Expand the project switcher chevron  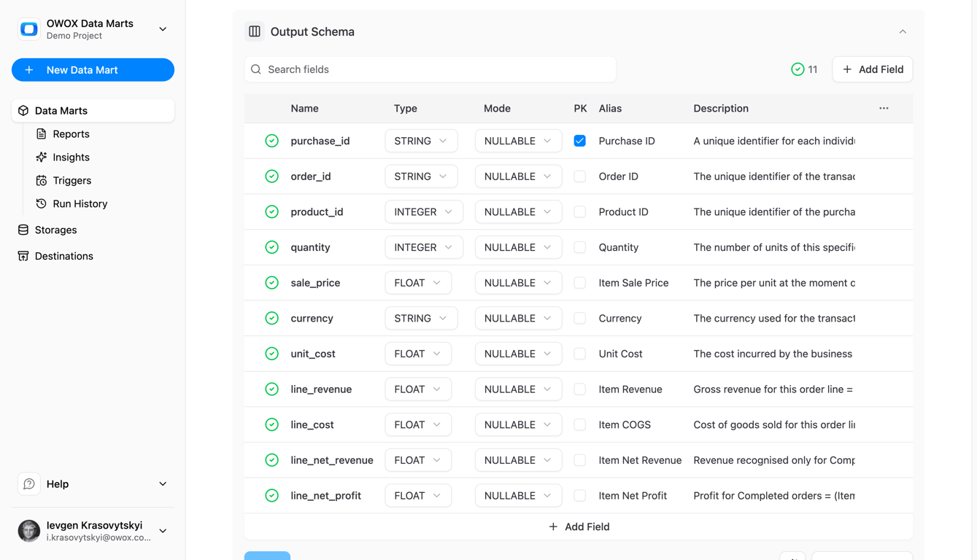click(x=163, y=29)
